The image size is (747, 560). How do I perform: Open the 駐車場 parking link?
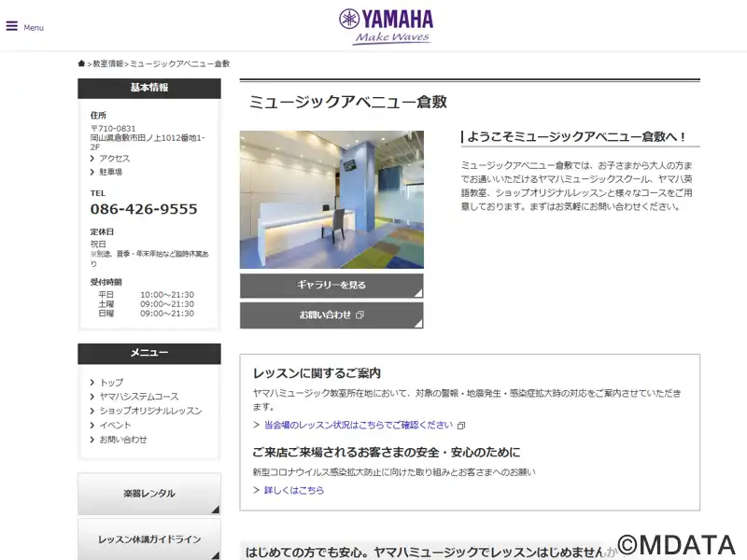pos(110,172)
